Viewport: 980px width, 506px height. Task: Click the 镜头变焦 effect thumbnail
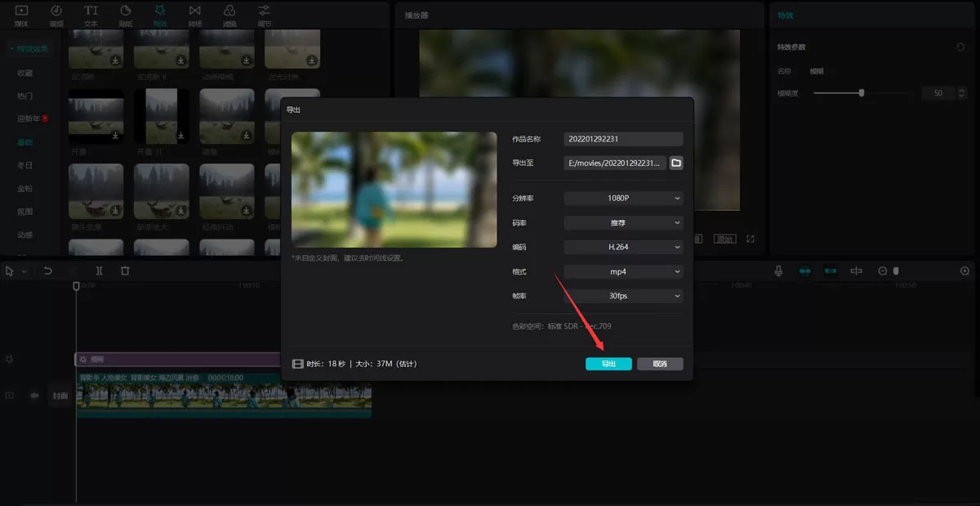pyautogui.click(x=96, y=191)
